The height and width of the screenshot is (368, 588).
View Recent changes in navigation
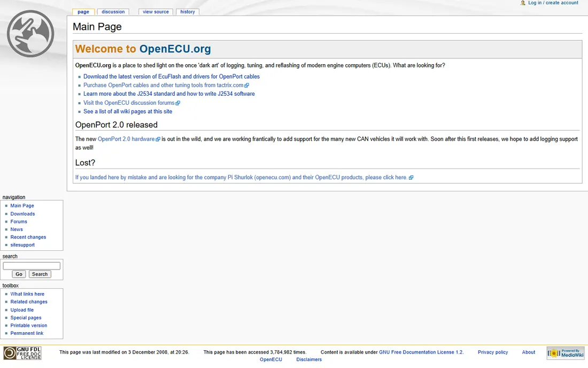coord(28,237)
